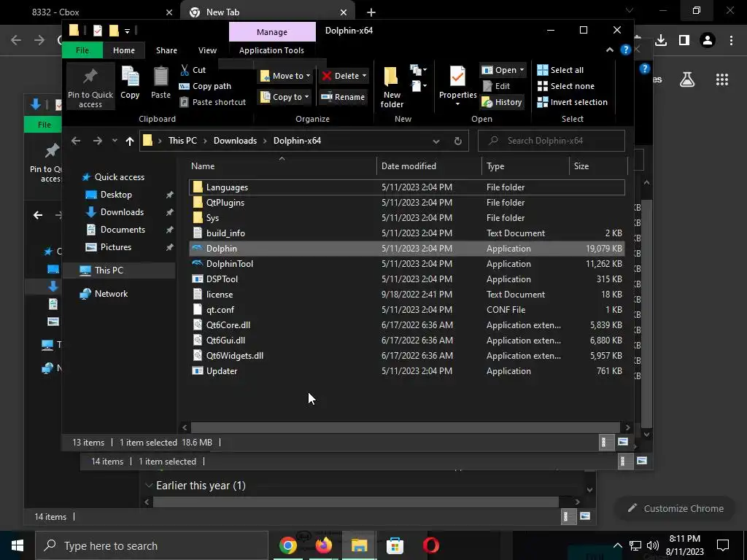
Task: Click the Copy icon in the Clipboard group
Action: pyautogui.click(x=130, y=82)
